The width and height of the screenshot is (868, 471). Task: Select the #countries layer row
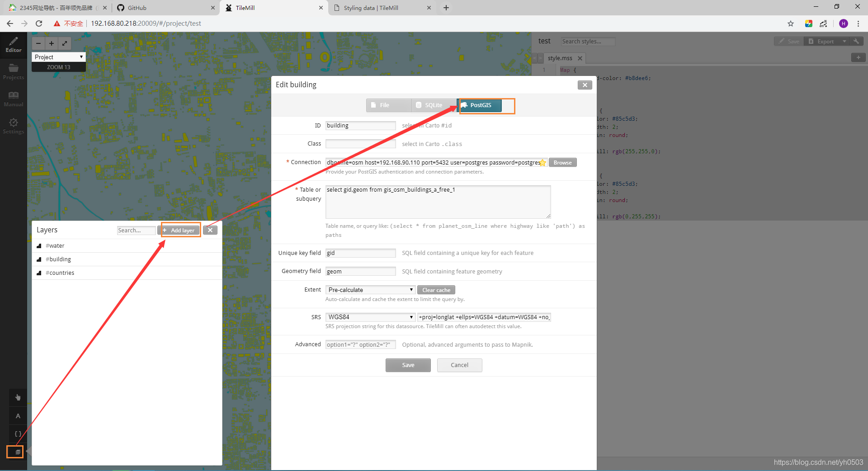pyautogui.click(x=127, y=273)
